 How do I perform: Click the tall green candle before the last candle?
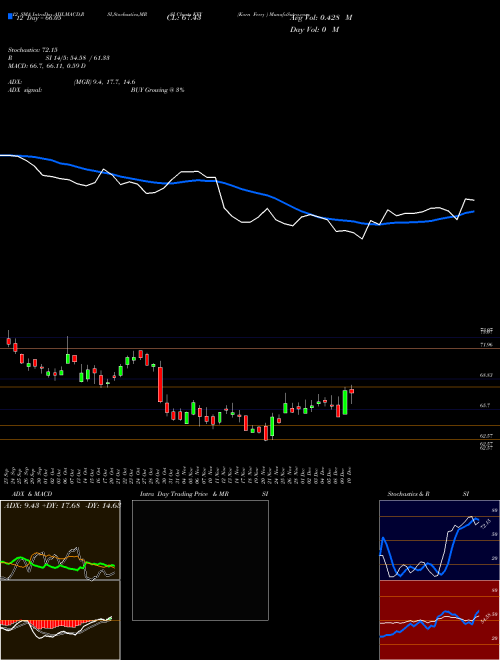click(x=345, y=402)
